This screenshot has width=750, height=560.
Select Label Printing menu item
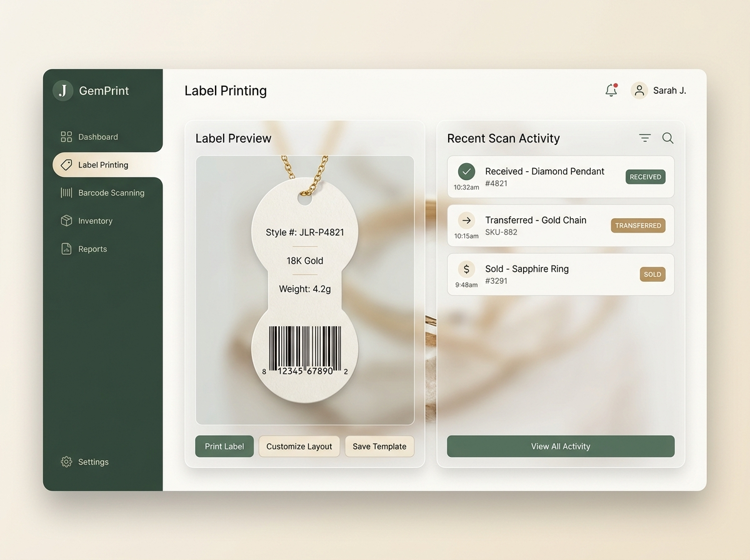click(107, 165)
